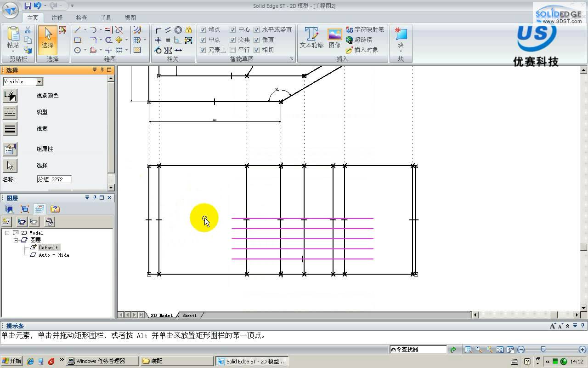Open the Visible filter dropdown

click(x=40, y=82)
